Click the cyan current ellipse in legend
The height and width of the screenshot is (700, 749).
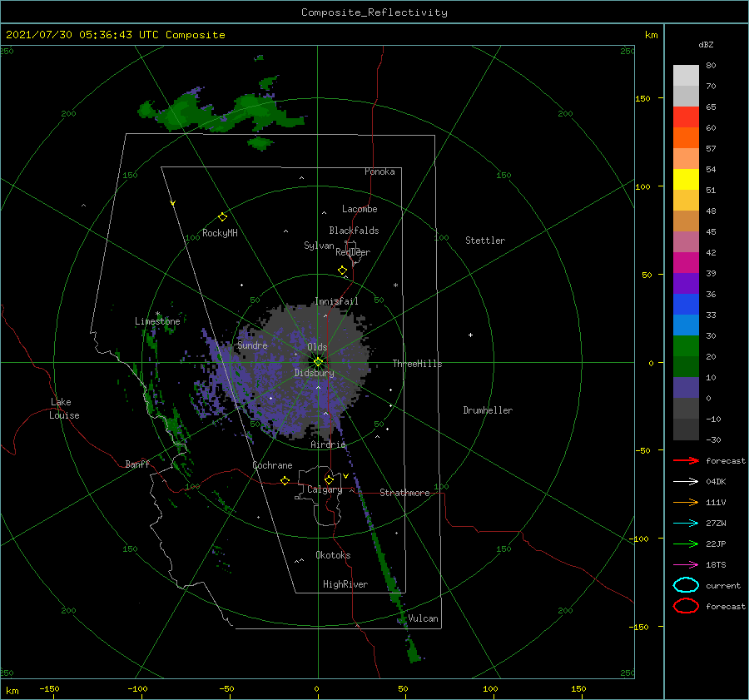(686, 585)
